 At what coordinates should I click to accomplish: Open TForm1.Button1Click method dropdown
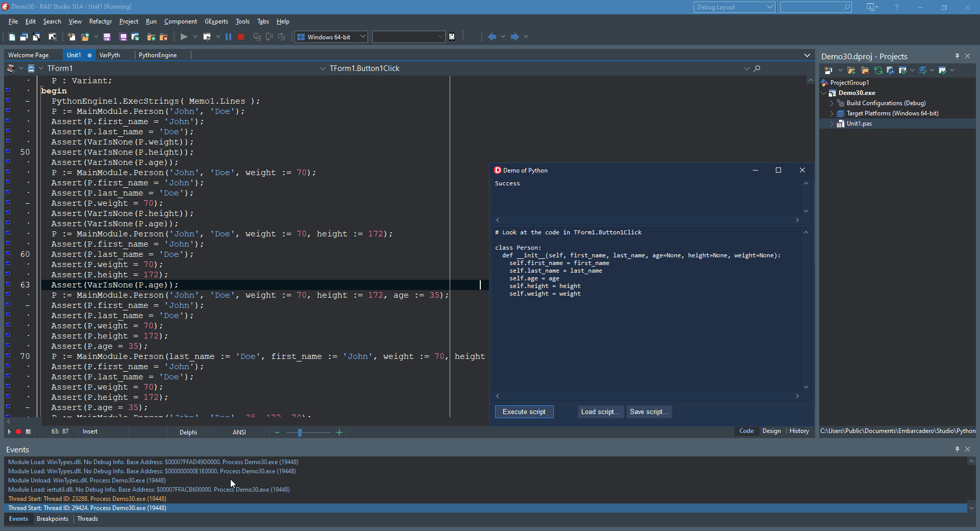[747, 68]
